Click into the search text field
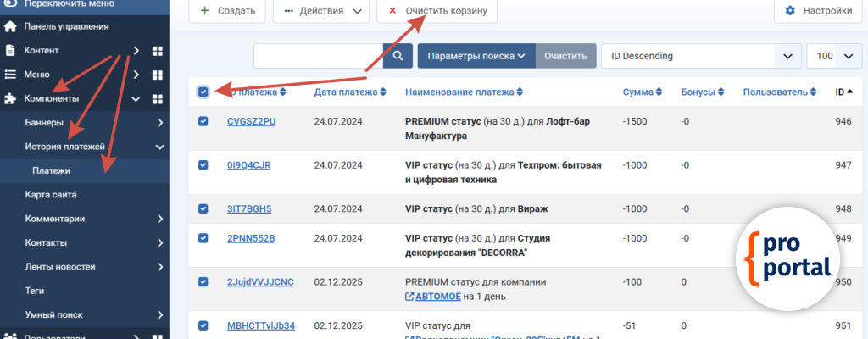 click(x=318, y=56)
